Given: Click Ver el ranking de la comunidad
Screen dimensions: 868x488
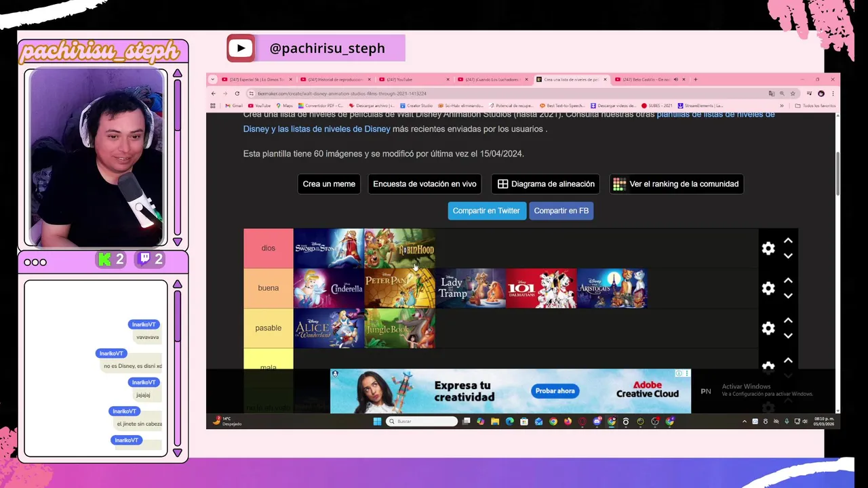Looking at the screenshot, I should pos(676,184).
